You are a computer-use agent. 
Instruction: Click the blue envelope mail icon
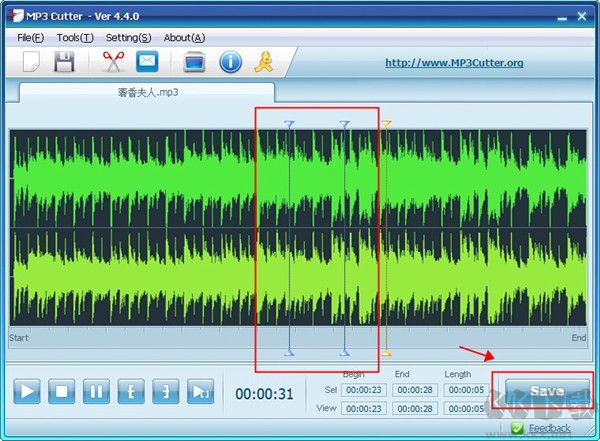click(147, 62)
